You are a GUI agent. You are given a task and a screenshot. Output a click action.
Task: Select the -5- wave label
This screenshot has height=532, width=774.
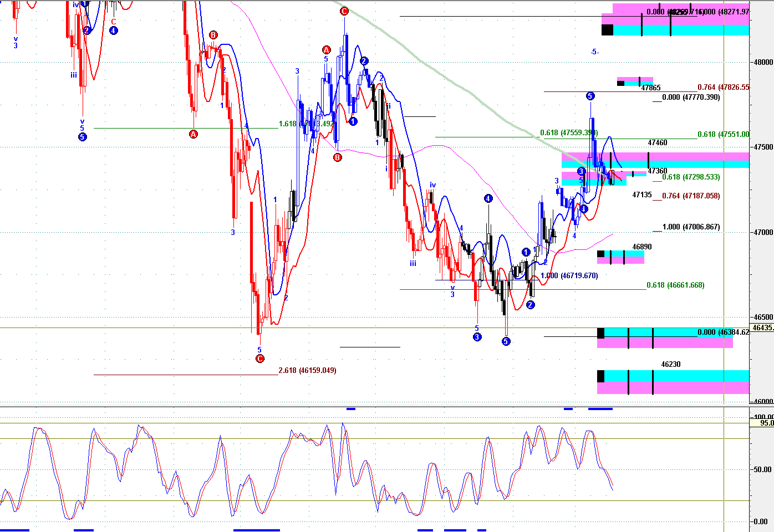pyautogui.click(x=594, y=52)
